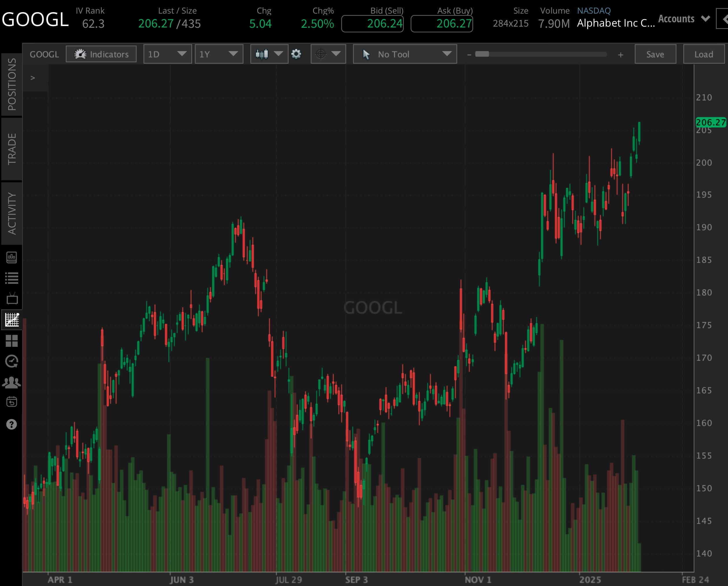
Task: Open the grid layout panel
Action: [12, 341]
